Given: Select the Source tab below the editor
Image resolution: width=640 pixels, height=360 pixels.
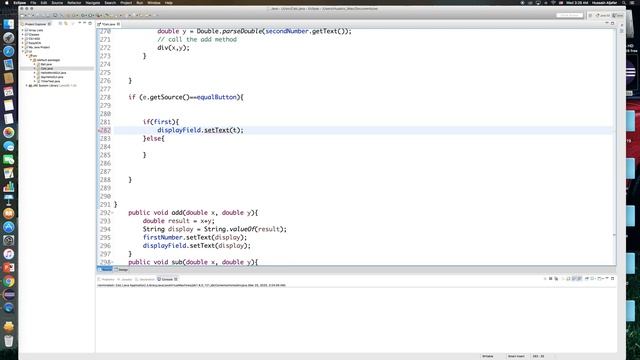Looking at the screenshot, I should coord(105,269).
